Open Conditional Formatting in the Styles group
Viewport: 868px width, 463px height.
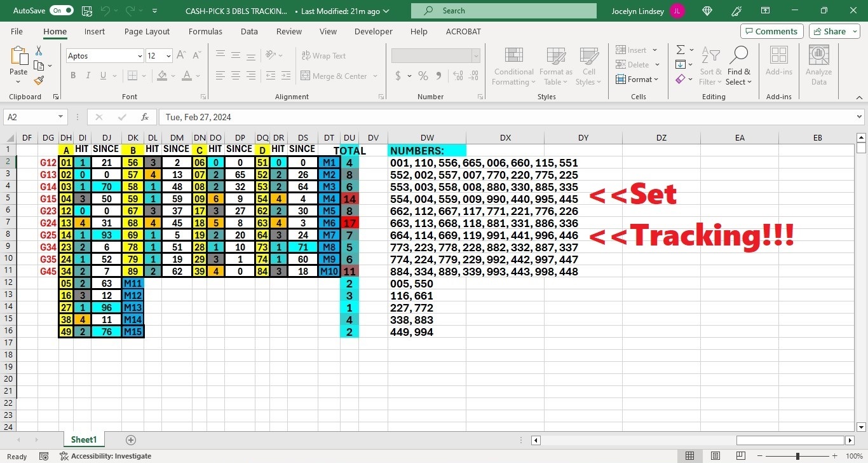click(x=513, y=66)
